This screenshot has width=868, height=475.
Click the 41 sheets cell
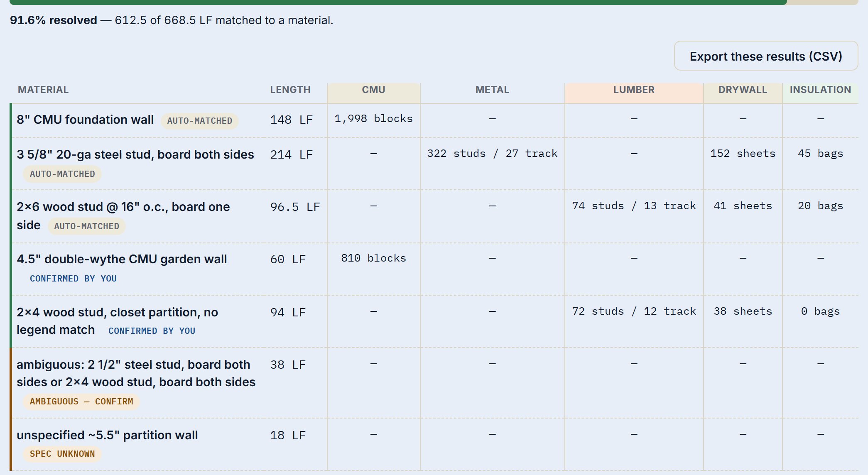click(743, 206)
